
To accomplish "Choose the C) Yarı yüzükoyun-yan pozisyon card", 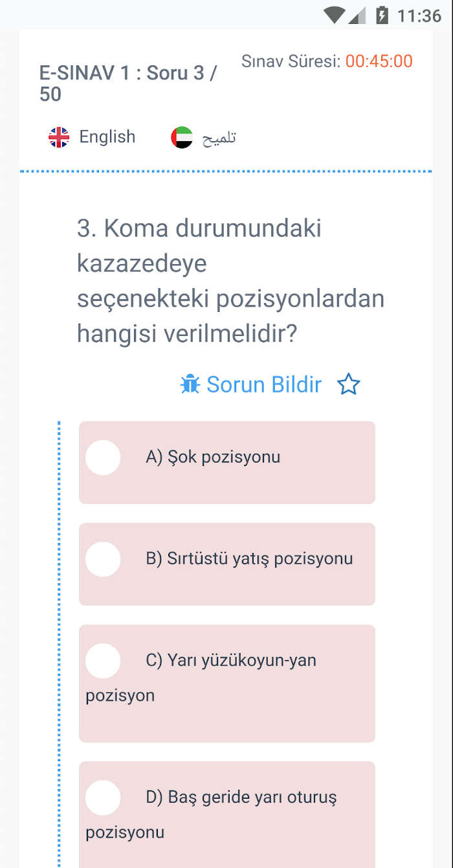I will click(227, 684).
